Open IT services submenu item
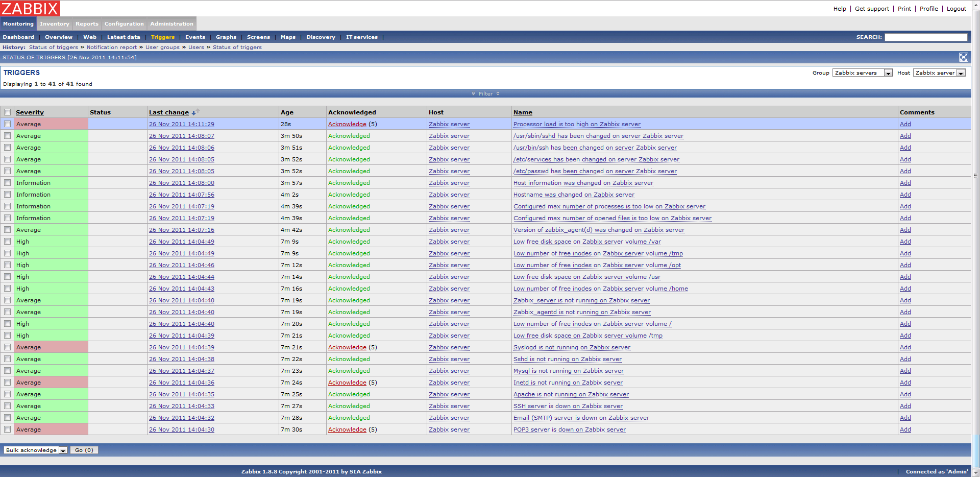Screen dimensions: 980x477 [362, 37]
